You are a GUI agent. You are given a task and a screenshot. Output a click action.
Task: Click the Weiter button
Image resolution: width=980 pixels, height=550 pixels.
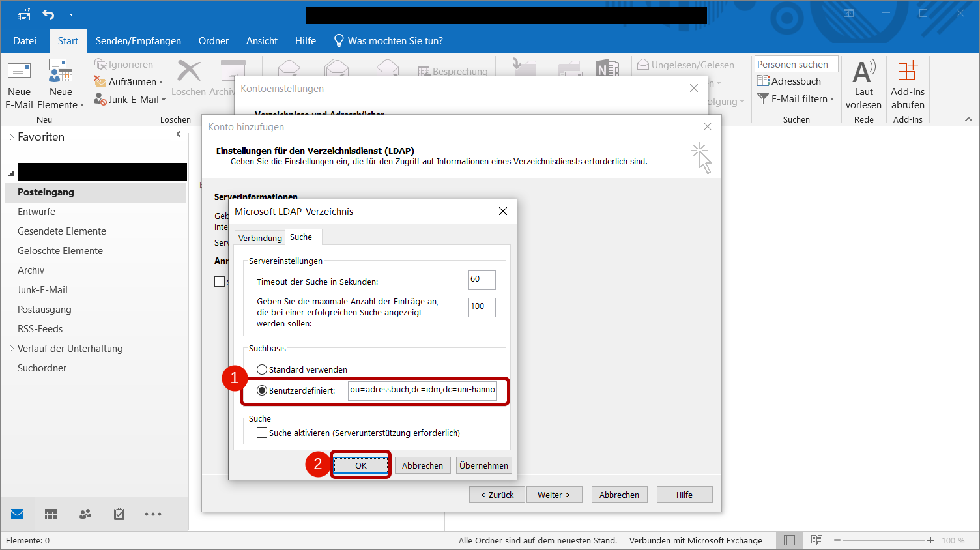554,495
